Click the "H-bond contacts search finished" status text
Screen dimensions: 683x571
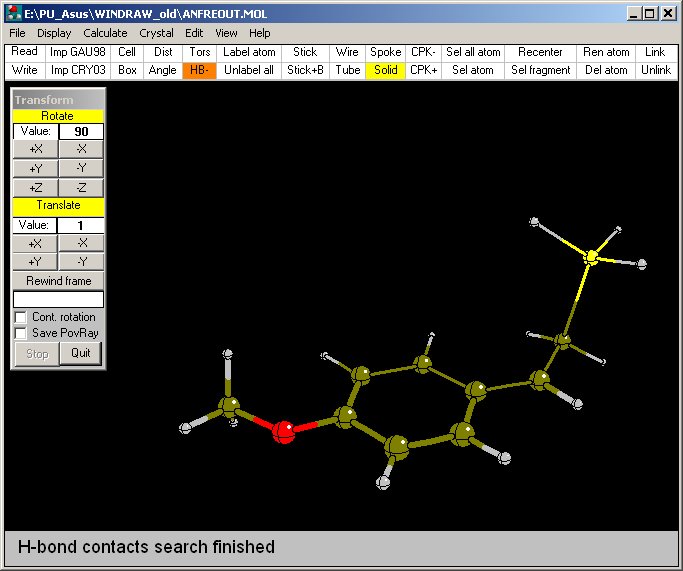coord(146,547)
